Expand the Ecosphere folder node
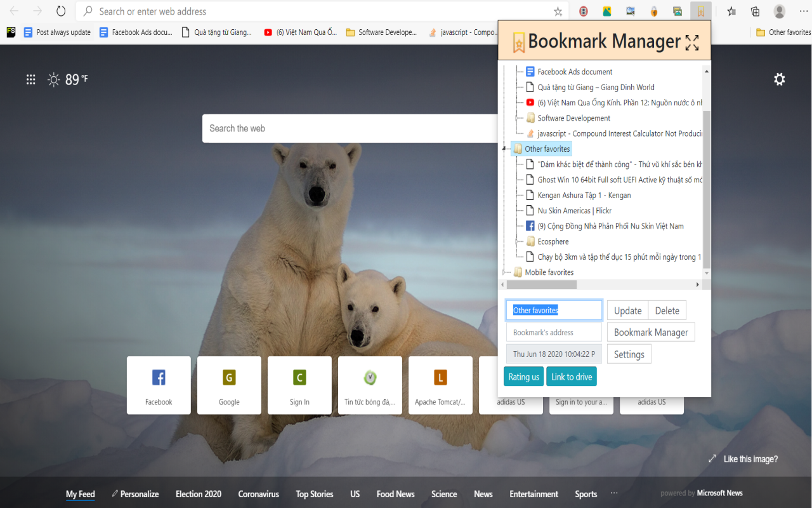 (518, 241)
